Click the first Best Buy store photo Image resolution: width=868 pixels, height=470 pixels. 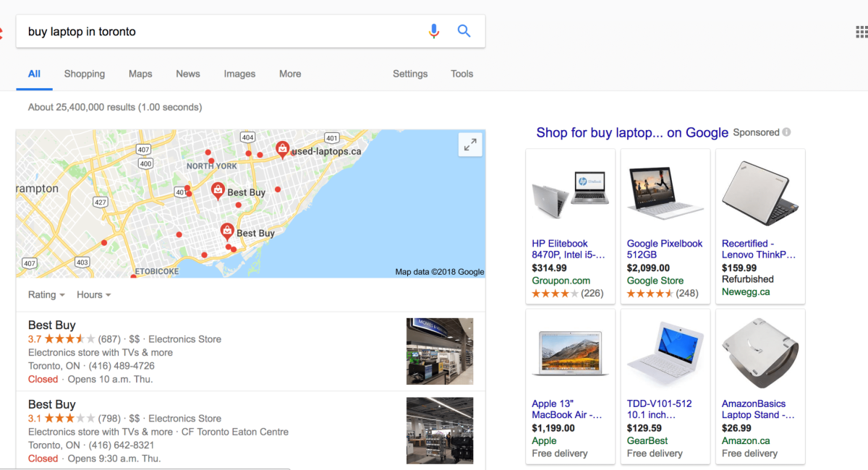click(x=440, y=351)
